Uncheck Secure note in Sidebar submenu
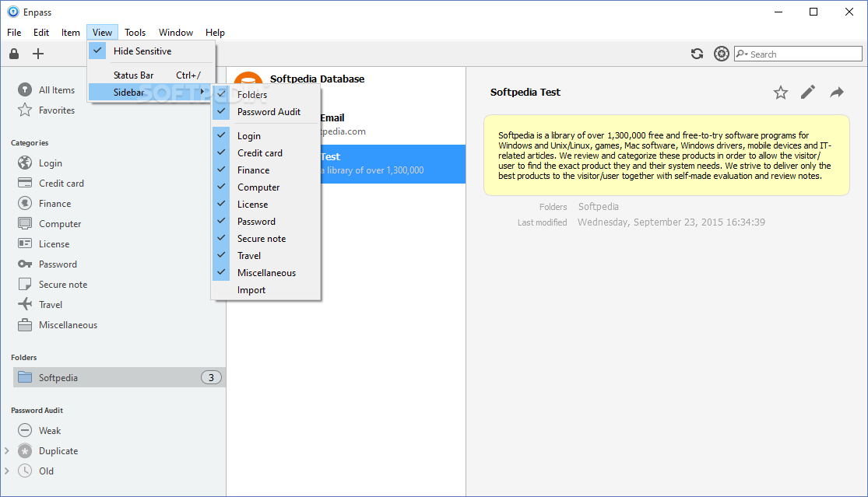 pyautogui.click(x=265, y=238)
